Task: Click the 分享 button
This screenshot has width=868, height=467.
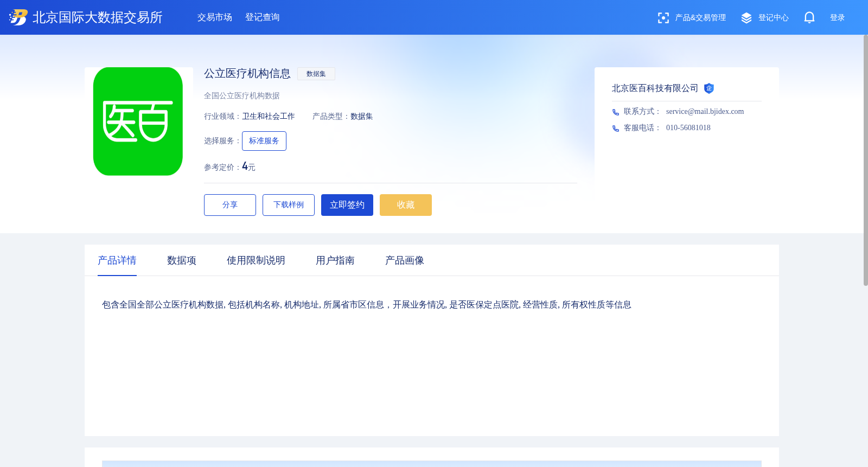Action: [x=230, y=205]
